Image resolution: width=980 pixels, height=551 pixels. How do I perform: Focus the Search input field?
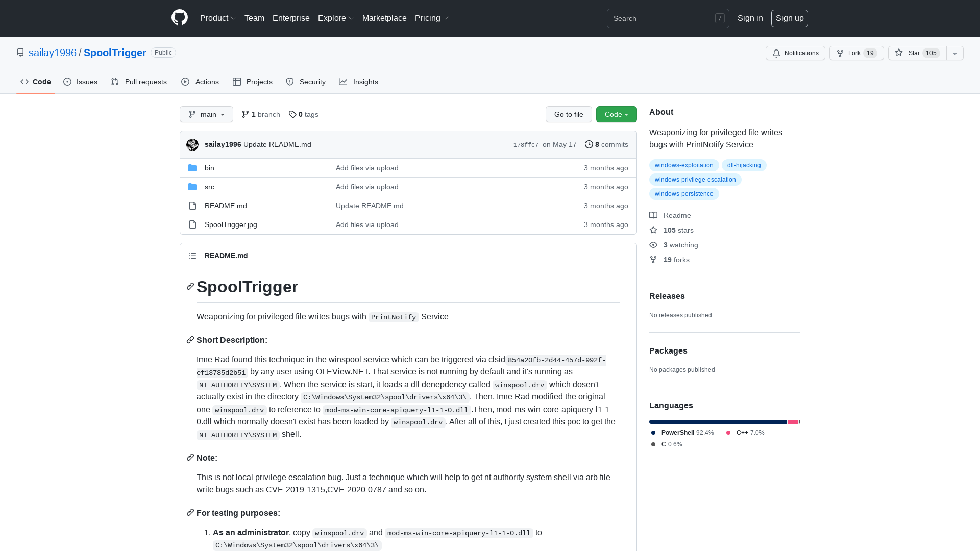(668, 18)
